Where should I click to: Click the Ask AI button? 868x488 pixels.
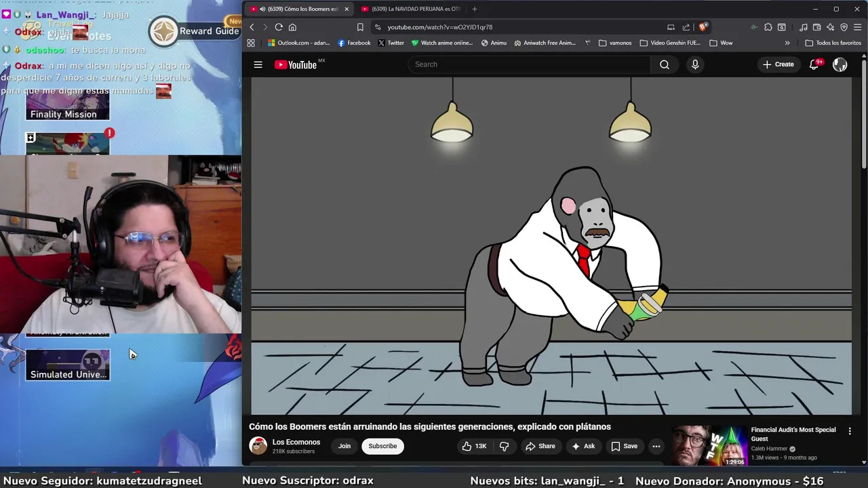click(583, 446)
